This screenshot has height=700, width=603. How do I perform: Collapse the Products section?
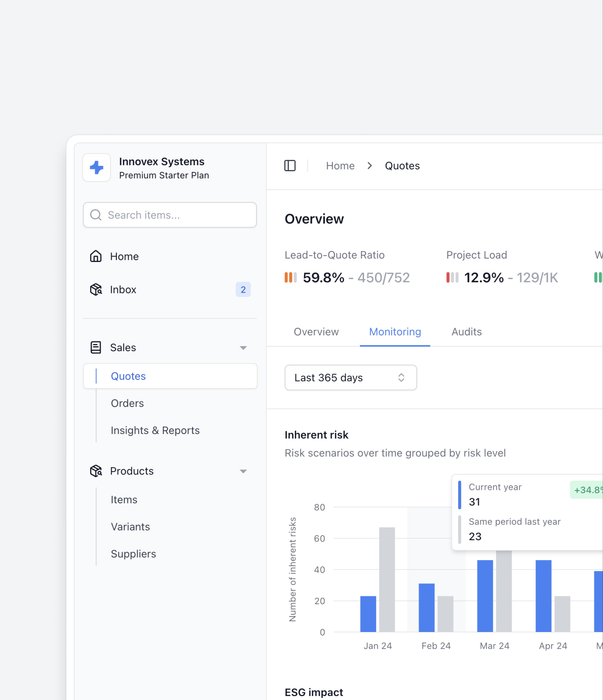pos(243,471)
